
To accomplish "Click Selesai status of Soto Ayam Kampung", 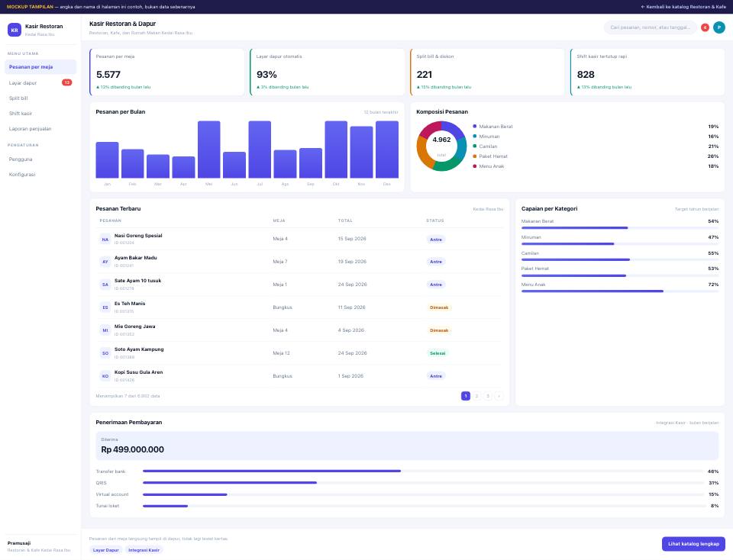I will click(x=438, y=353).
